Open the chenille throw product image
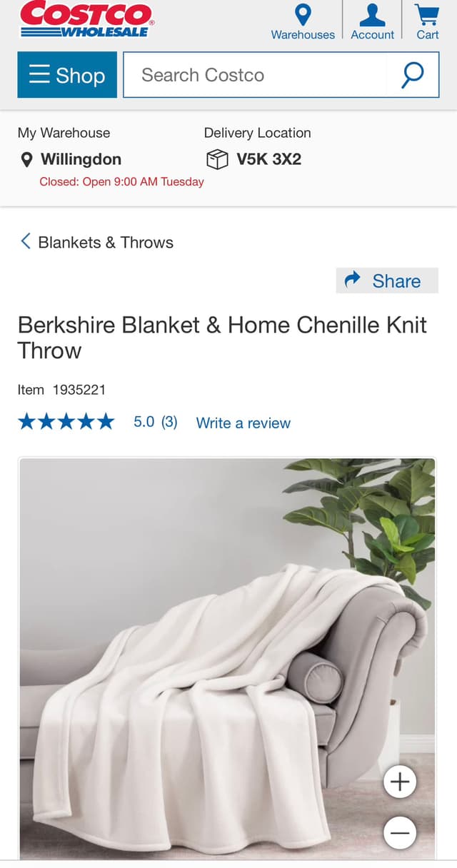Viewport: 457px width, 868px height. click(x=227, y=658)
